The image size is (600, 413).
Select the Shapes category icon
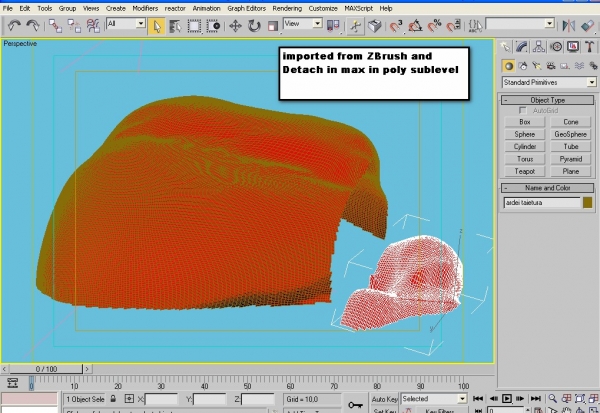[x=523, y=66]
